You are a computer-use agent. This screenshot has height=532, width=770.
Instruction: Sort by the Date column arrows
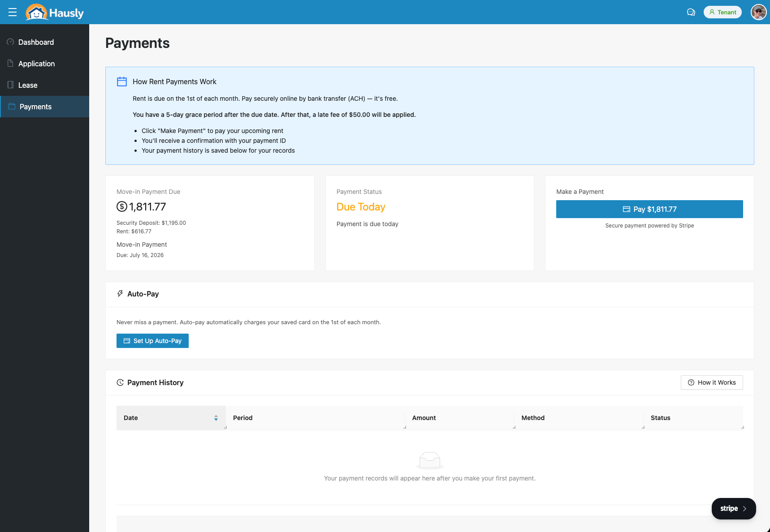pos(216,418)
